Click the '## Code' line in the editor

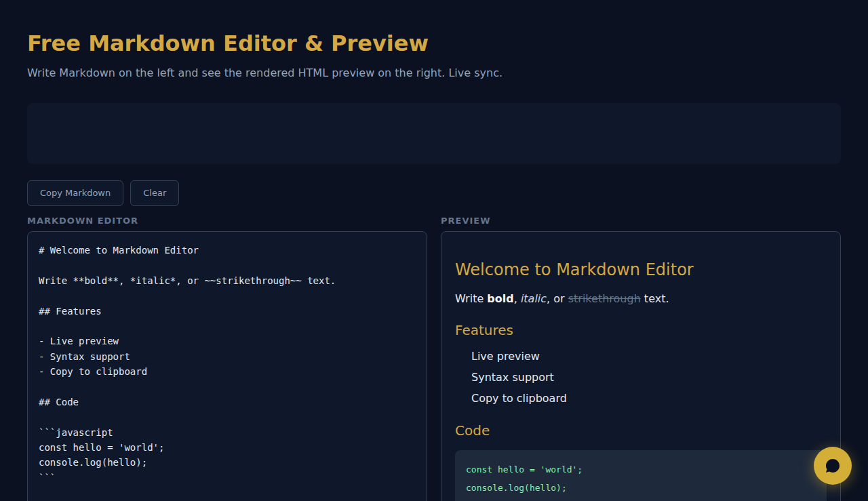58,402
